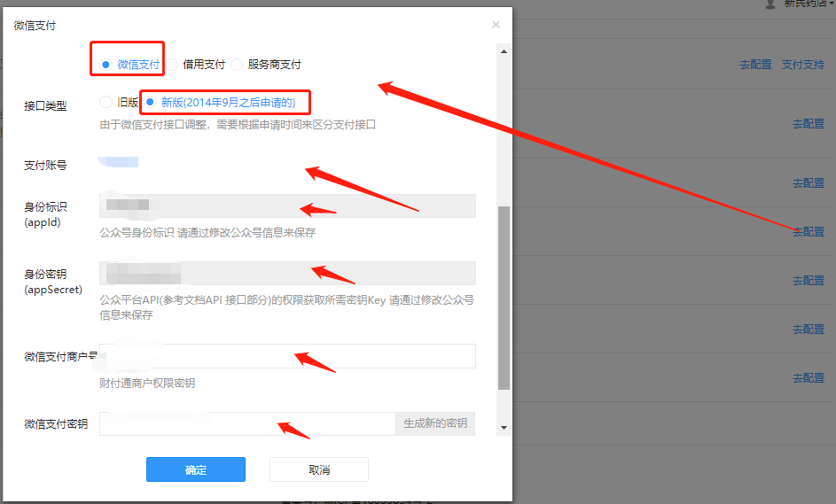This screenshot has width=836, height=504.
Task: Focus the 微信支付密钥 input field
Action: pos(247,423)
